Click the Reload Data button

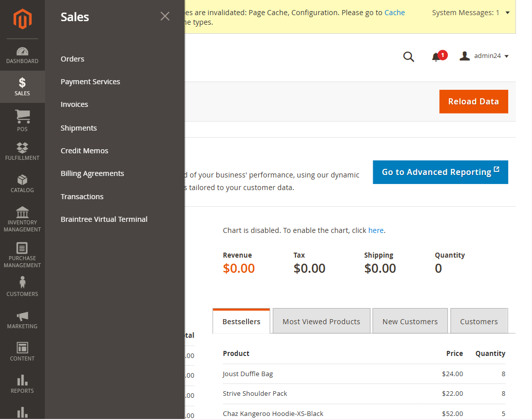coord(474,101)
